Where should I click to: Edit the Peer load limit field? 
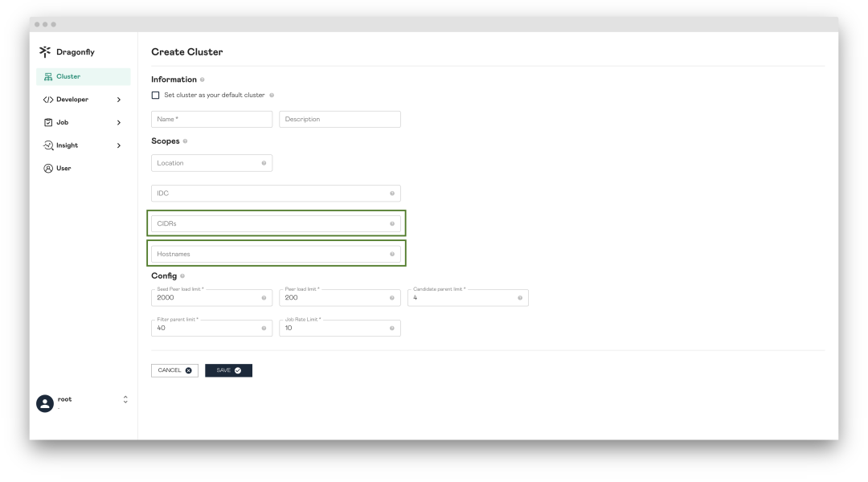340,298
